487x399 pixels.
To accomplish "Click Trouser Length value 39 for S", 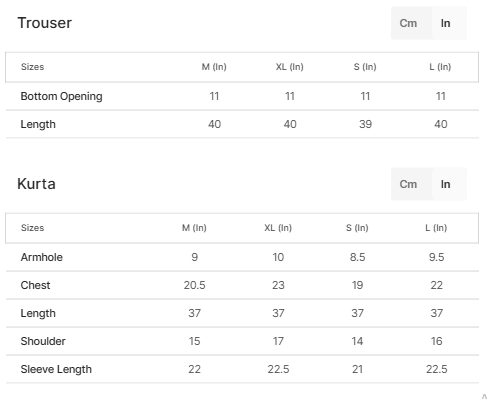I will tap(365, 124).
